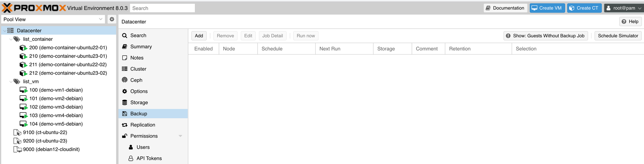Open tree view settings gear
This screenshot has height=164, width=644.
(x=112, y=19)
